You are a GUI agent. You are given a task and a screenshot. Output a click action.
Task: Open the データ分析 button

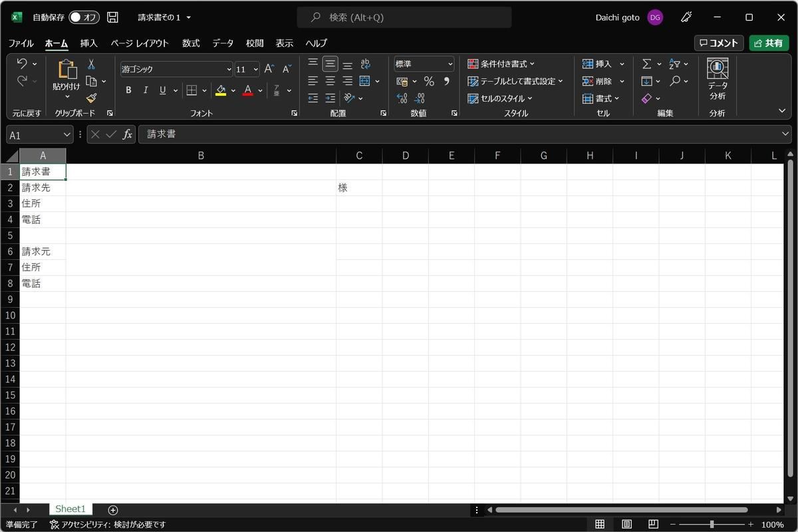tap(718, 79)
